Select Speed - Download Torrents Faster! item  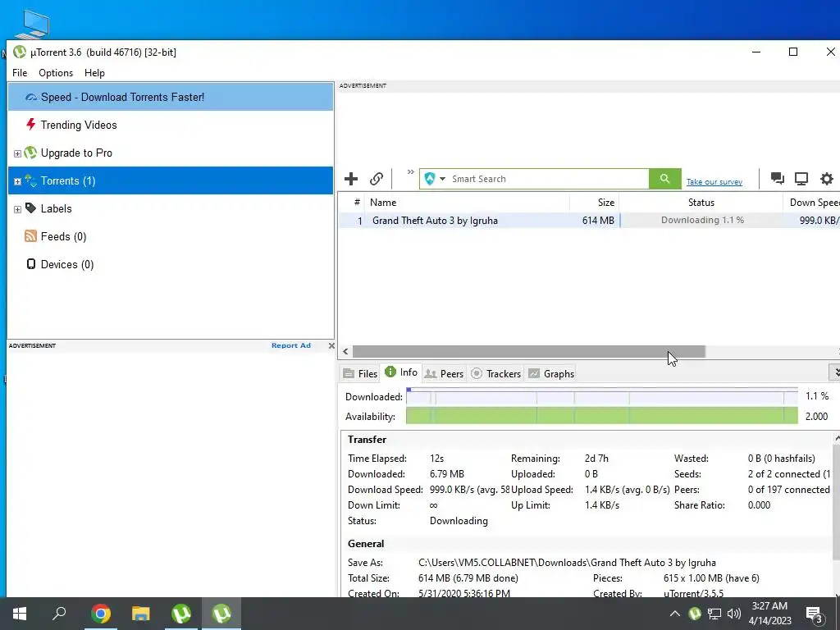pos(171,97)
